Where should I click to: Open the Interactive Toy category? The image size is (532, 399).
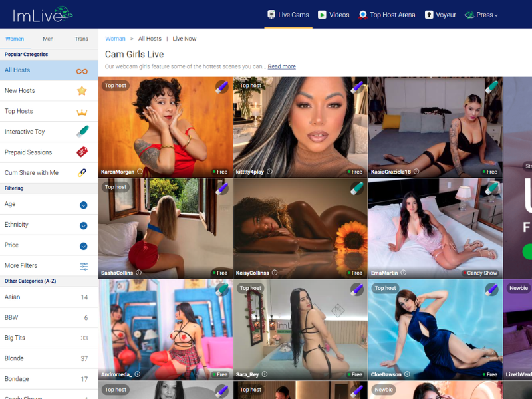coord(49,132)
